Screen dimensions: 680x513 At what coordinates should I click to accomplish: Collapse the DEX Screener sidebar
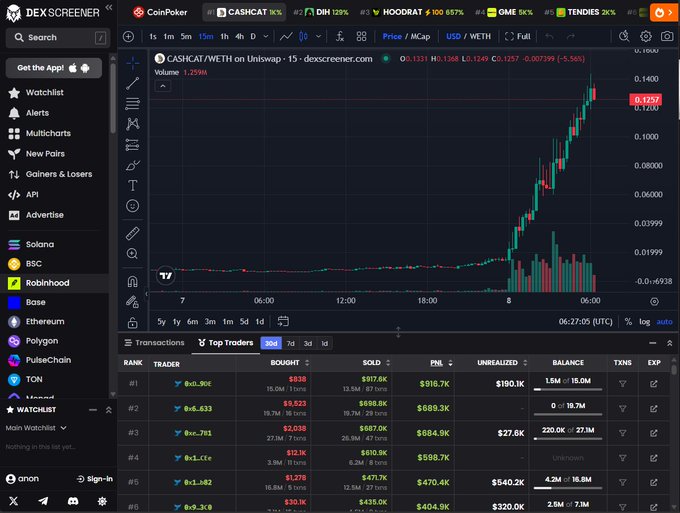109,7
